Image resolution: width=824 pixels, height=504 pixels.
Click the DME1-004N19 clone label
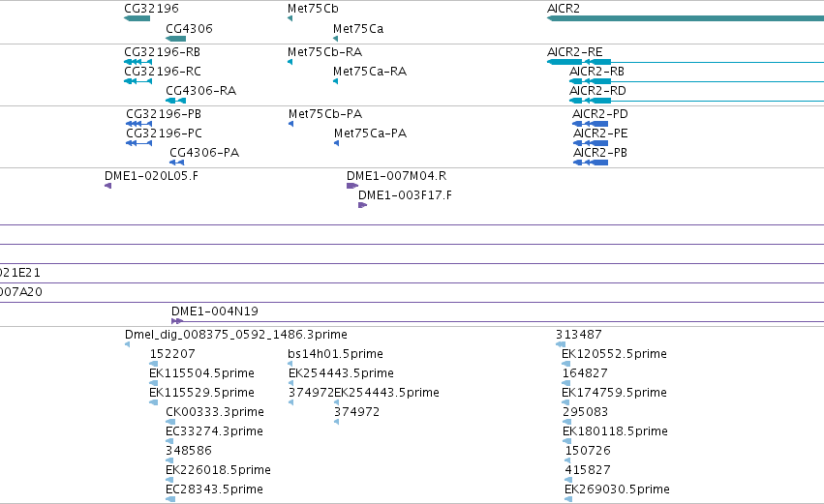click(215, 311)
